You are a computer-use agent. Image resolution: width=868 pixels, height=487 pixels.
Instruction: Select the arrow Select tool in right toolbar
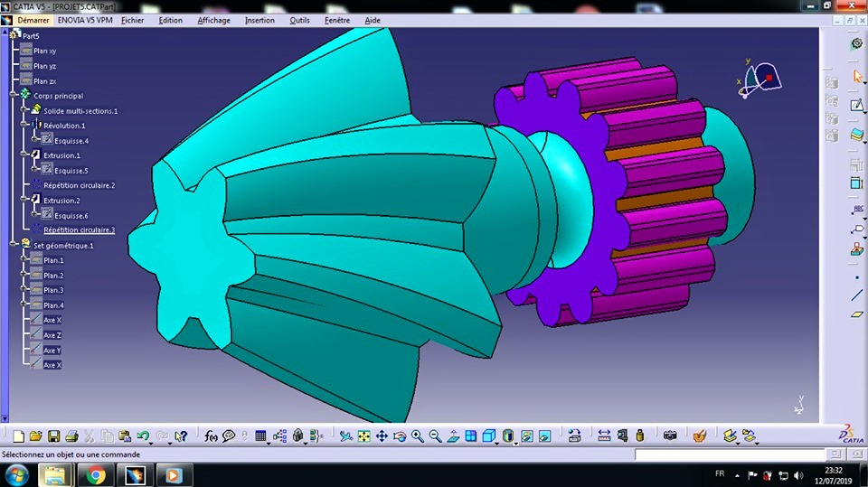pos(857,76)
